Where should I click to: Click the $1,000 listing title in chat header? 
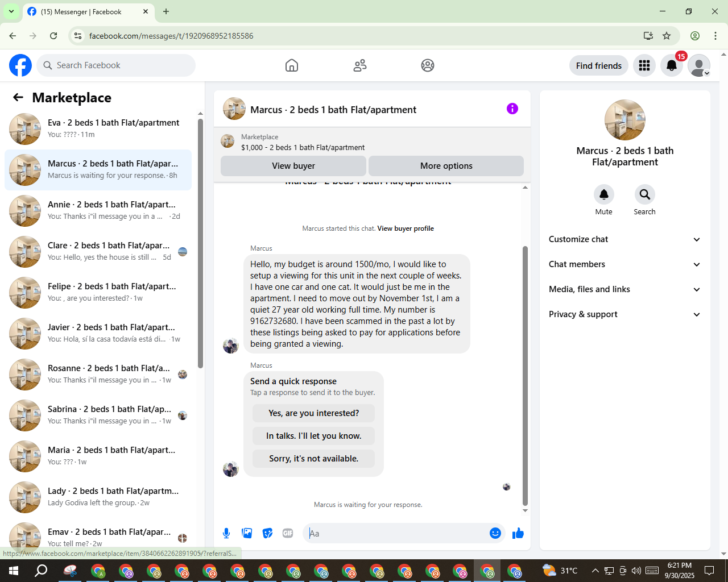click(x=303, y=147)
